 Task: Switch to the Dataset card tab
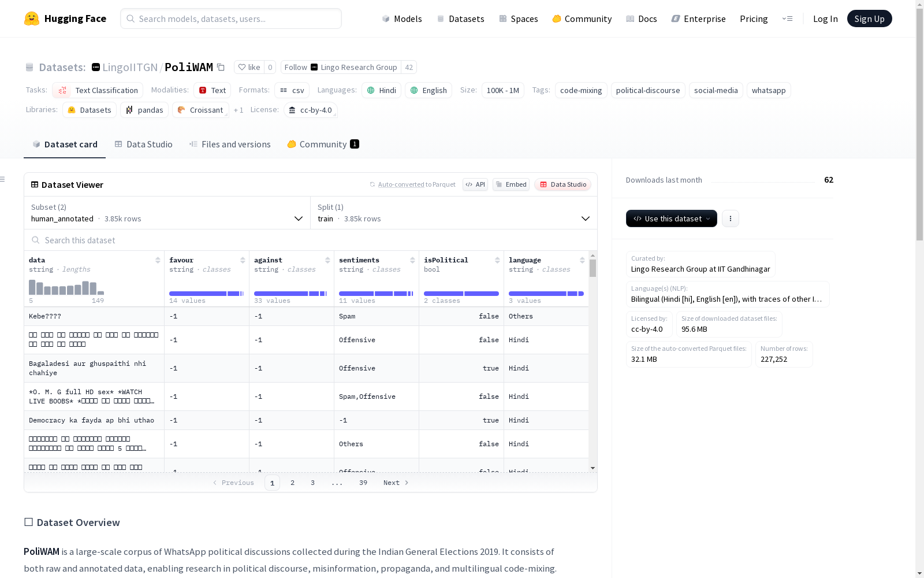pyautogui.click(x=65, y=144)
